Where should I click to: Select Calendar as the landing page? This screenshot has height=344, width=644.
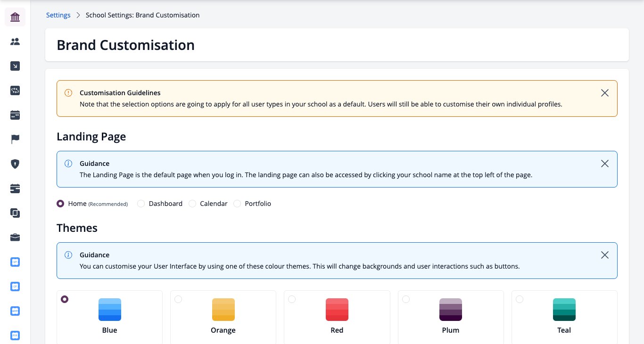tap(192, 204)
